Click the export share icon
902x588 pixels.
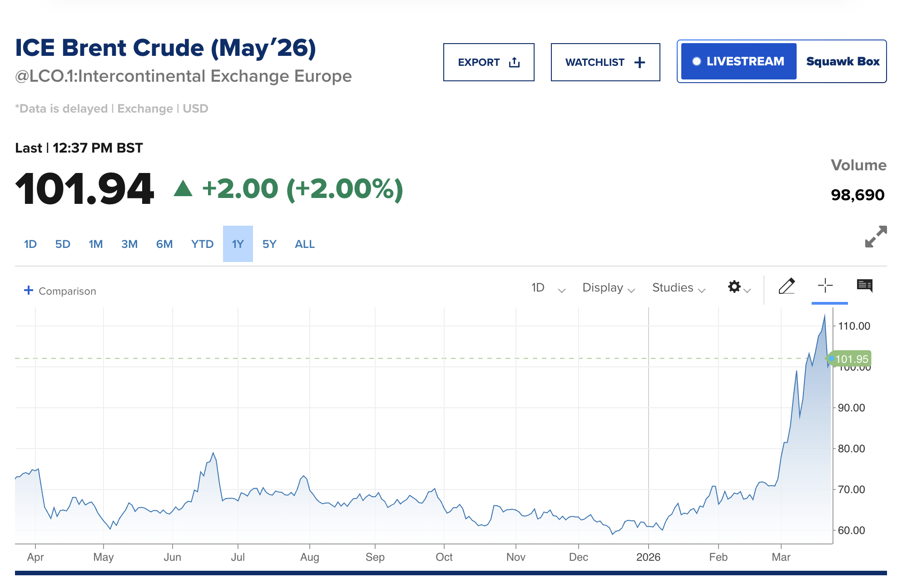point(514,62)
